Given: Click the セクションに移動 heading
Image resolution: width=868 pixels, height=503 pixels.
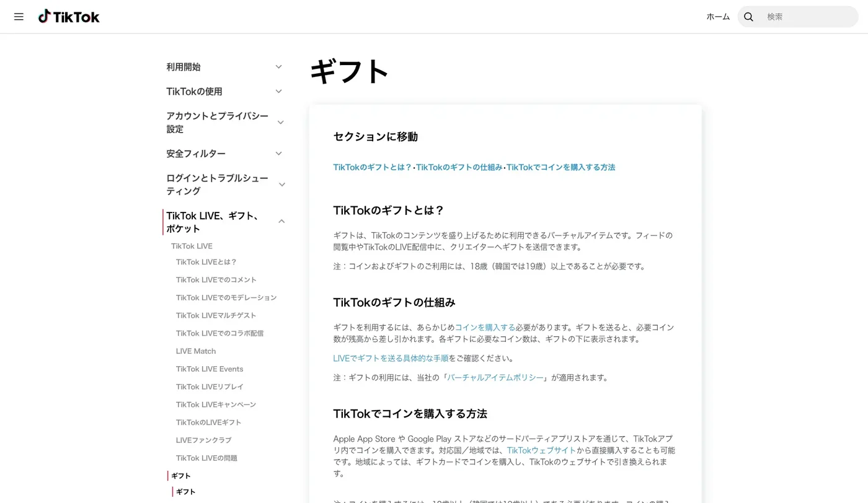Looking at the screenshot, I should click(x=376, y=137).
